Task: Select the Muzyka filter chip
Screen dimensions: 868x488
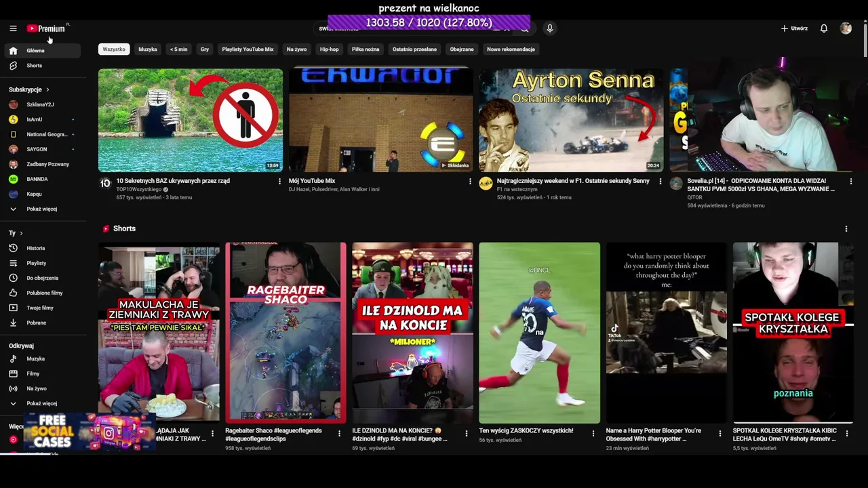Action: click(148, 49)
